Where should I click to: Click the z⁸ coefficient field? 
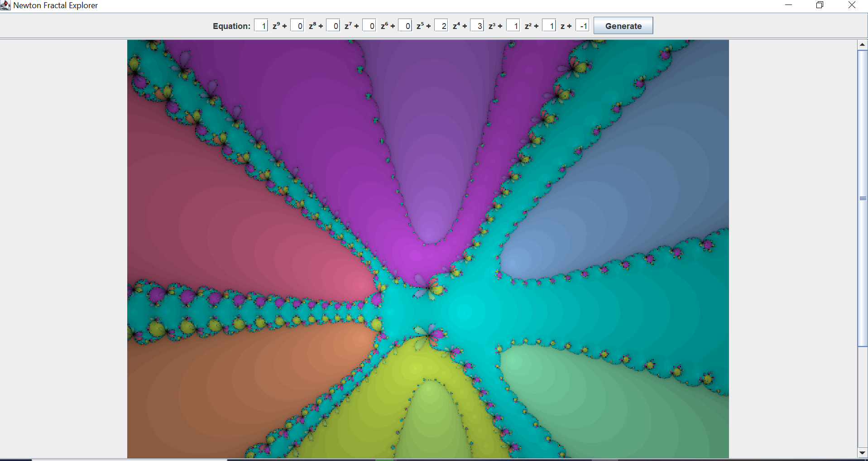pyautogui.click(x=297, y=25)
